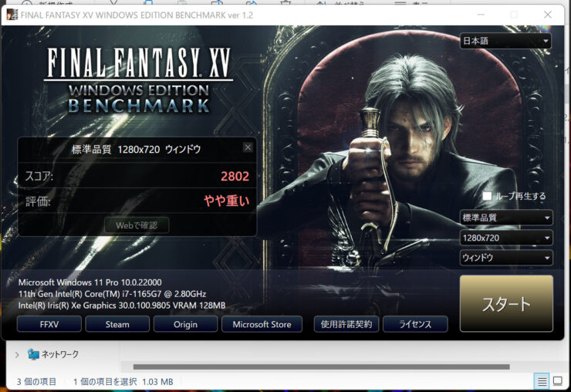Click the Steam store button
Screen dimensions: 571x392
tap(117, 324)
